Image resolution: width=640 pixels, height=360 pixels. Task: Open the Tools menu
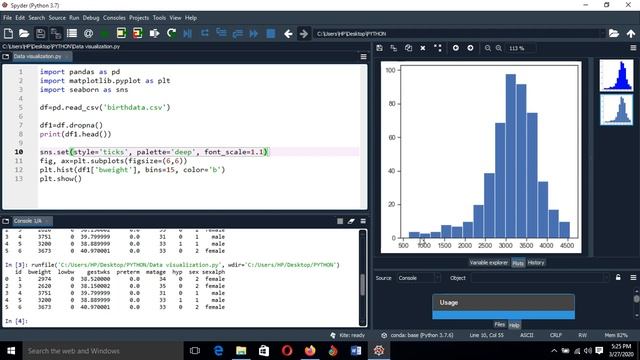click(x=159, y=18)
